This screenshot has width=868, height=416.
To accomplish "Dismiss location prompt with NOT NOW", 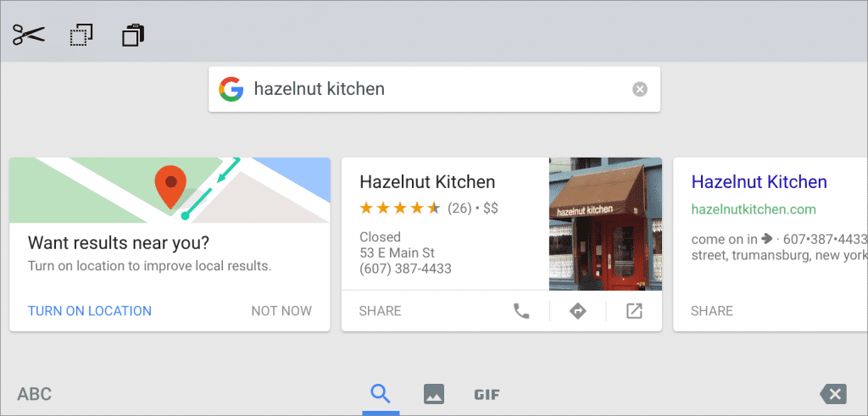I will pos(281,311).
